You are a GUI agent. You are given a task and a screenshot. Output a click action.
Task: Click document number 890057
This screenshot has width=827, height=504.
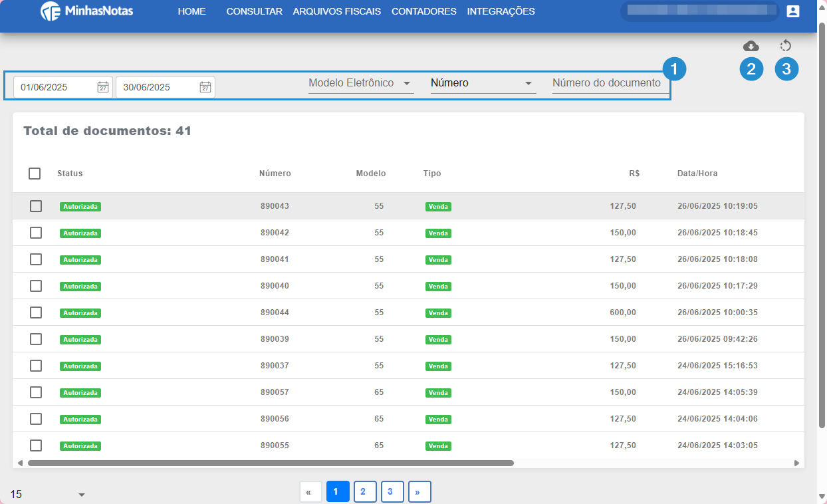pos(275,392)
